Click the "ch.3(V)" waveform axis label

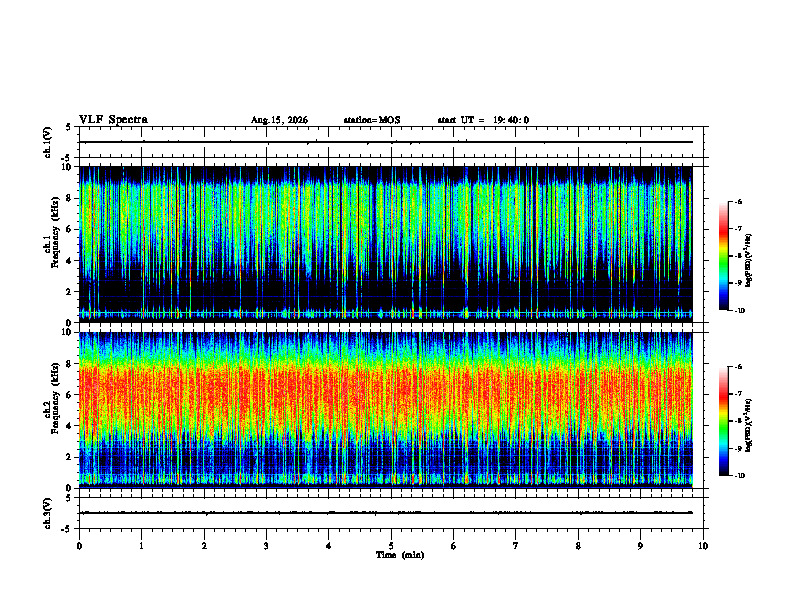pyautogui.click(x=47, y=513)
